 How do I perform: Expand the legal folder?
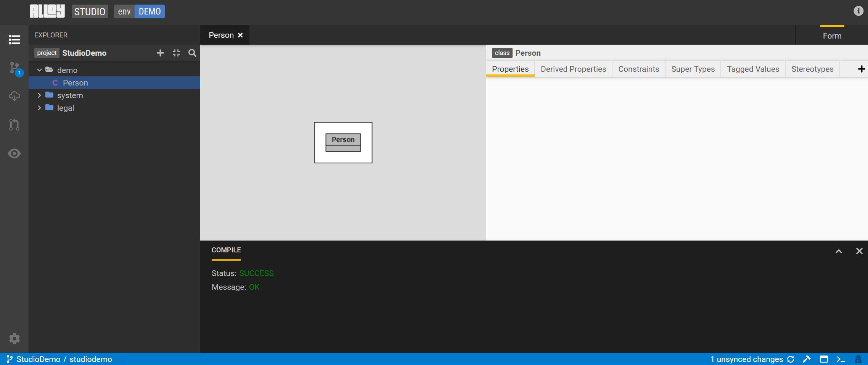[39, 108]
